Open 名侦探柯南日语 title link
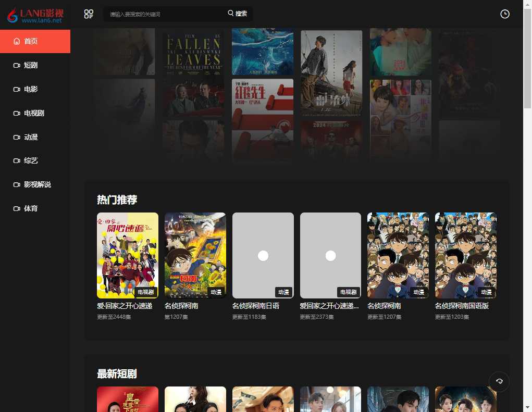 point(256,306)
